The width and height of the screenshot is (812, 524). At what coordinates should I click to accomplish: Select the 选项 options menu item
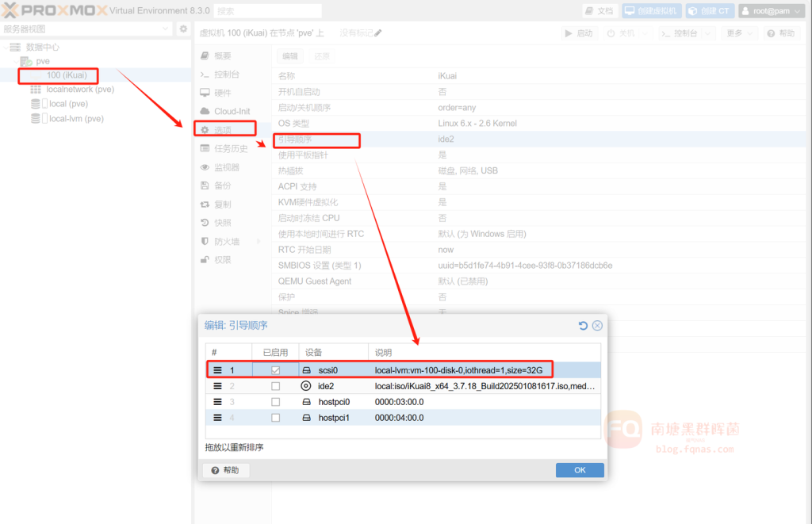point(223,130)
